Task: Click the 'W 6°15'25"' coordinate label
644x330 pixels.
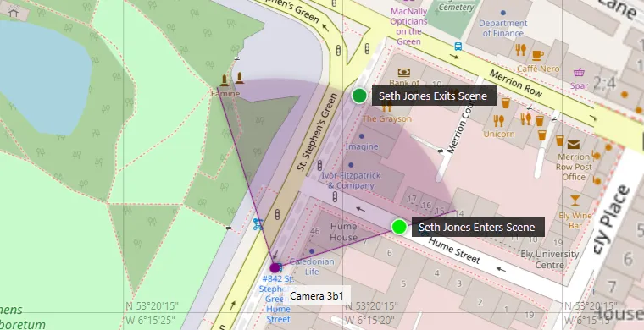Action: click(x=150, y=320)
